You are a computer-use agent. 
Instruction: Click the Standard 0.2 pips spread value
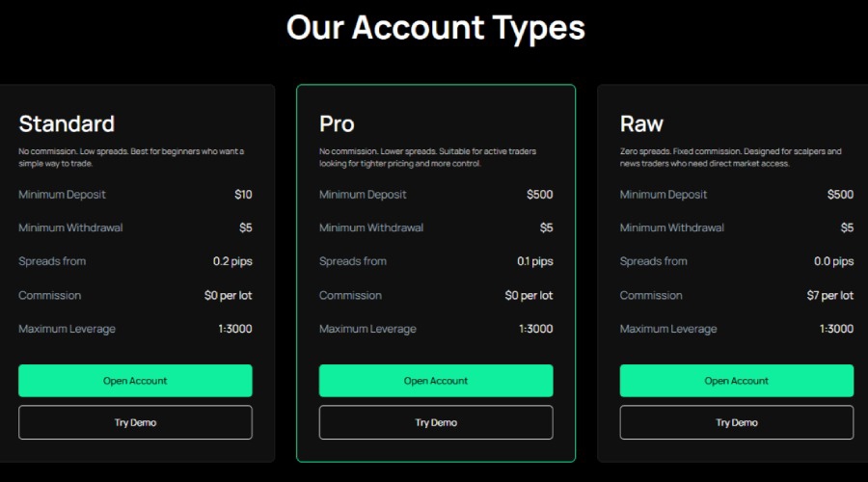pos(232,261)
